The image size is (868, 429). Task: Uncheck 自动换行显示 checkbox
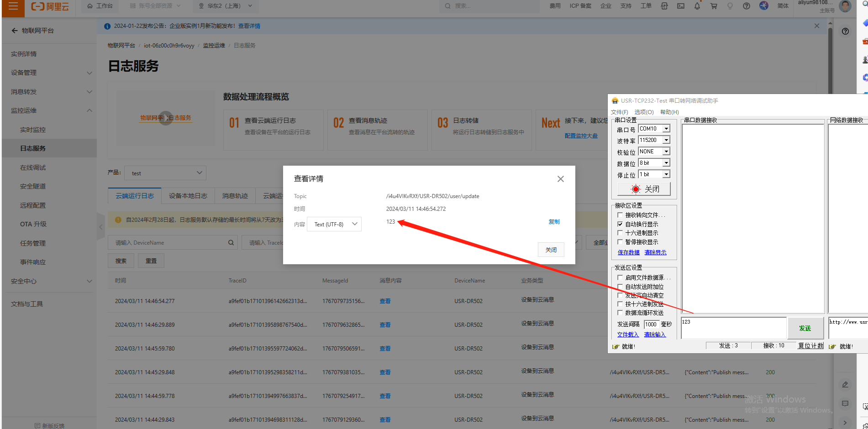pos(620,224)
